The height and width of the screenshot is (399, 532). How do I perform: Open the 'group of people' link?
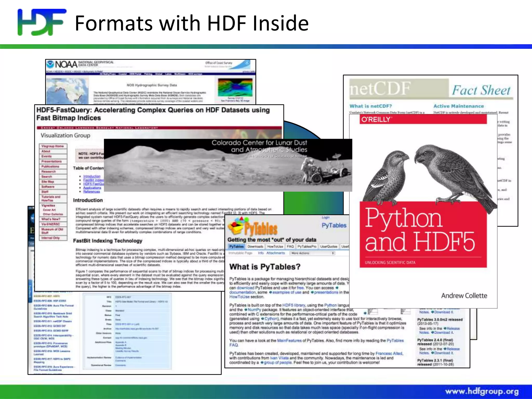click(278, 362)
